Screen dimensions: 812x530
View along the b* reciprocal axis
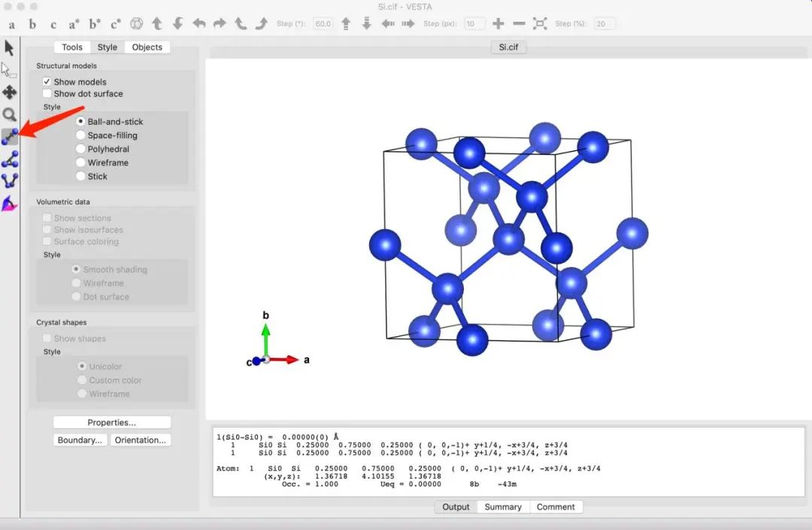pos(94,24)
